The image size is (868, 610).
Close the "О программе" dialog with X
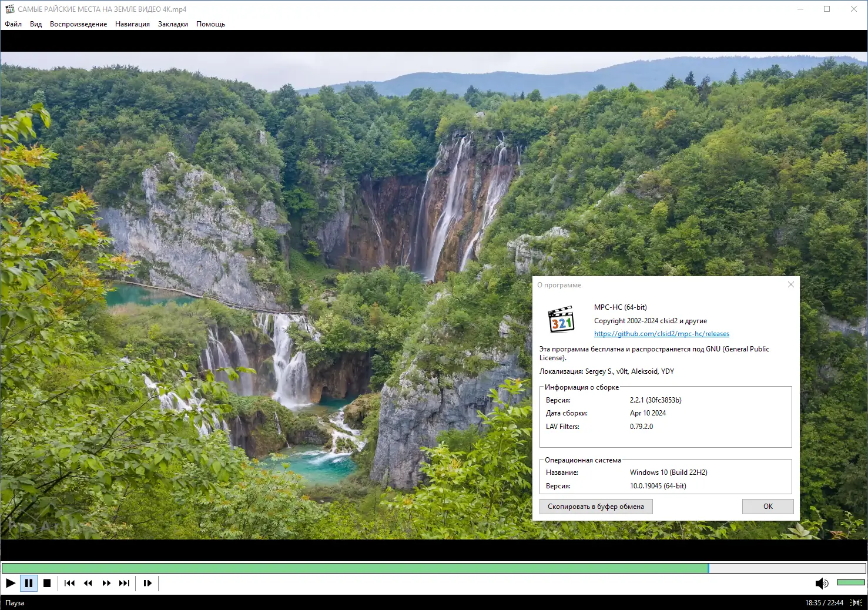coord(791,284)
